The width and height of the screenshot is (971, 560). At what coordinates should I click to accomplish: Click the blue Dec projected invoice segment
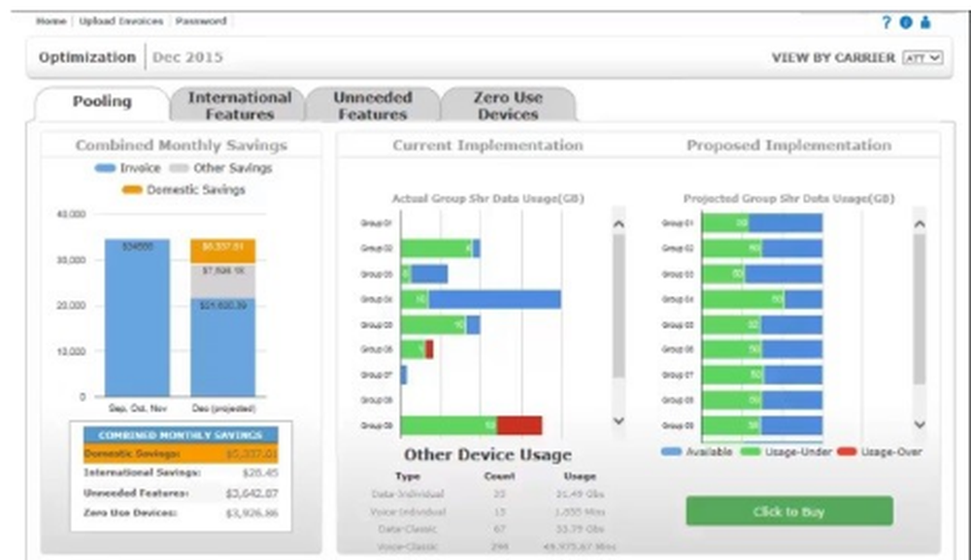[223, 347]
